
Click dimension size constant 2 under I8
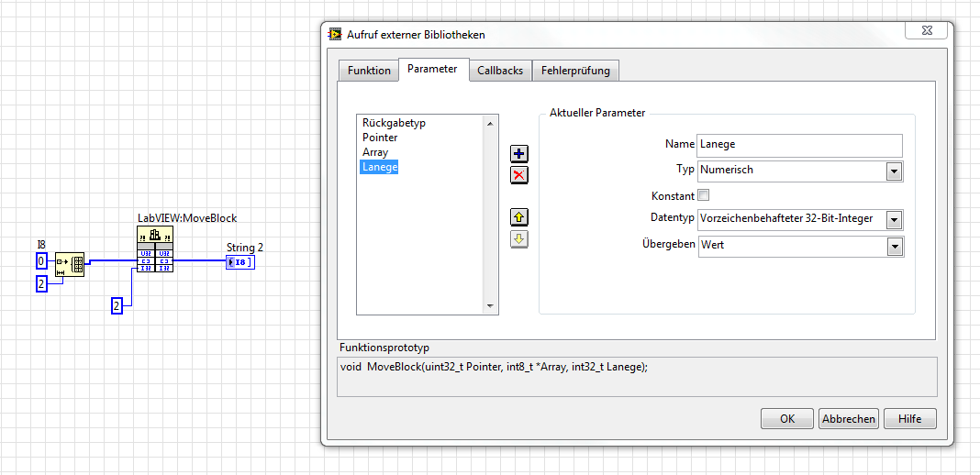pos(41,284)
